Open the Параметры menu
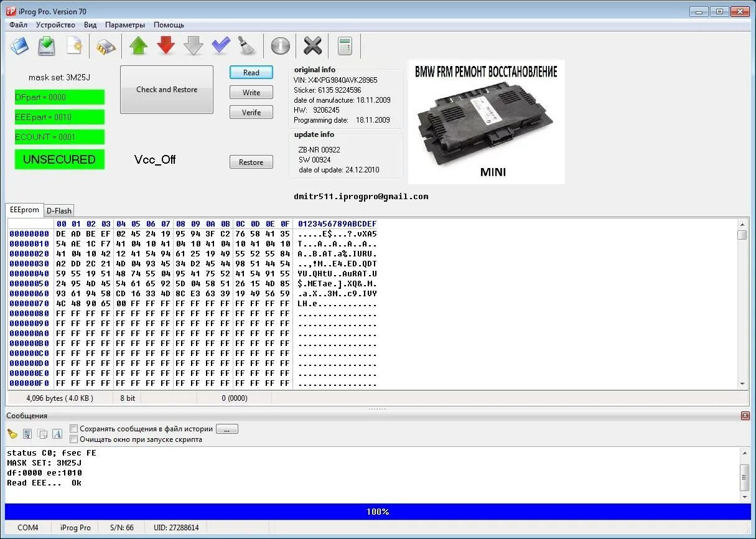 point(125,25)
